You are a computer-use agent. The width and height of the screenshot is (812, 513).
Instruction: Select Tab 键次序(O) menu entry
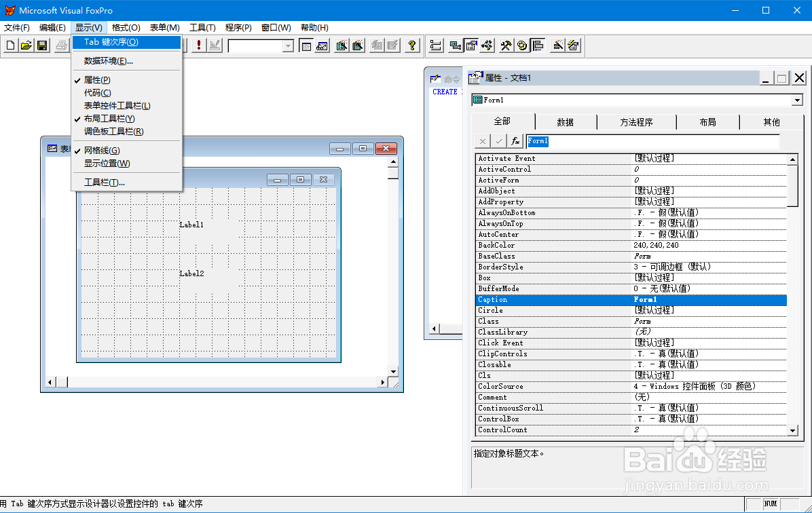[x=126, y=42]
